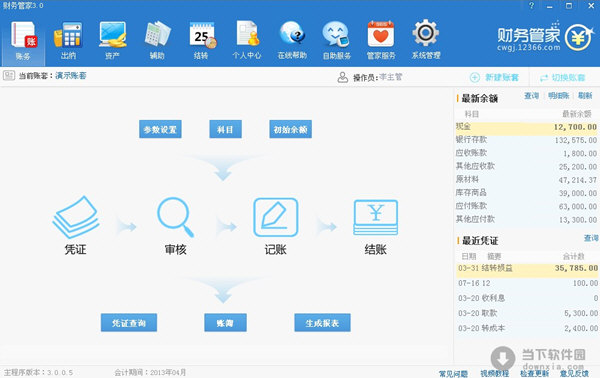
Task: Select the 其他应付款 balance row
Action: click(526, 220)
